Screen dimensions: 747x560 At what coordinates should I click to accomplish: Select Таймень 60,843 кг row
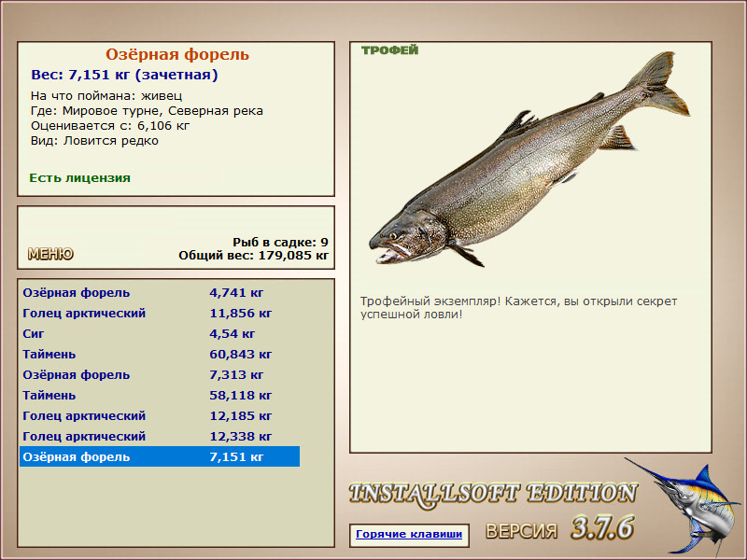tap(160, 354)
